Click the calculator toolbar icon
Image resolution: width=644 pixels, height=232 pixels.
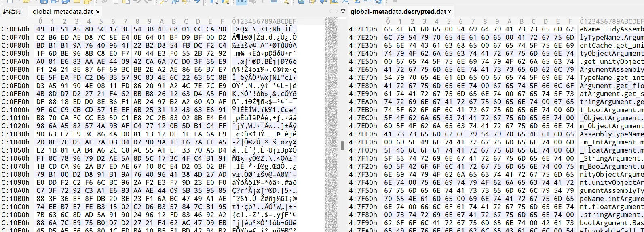tap(301, 2)
